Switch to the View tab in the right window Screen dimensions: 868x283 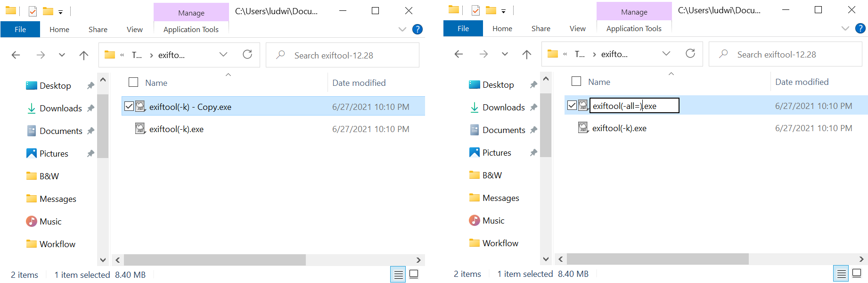tap(577, 28)
